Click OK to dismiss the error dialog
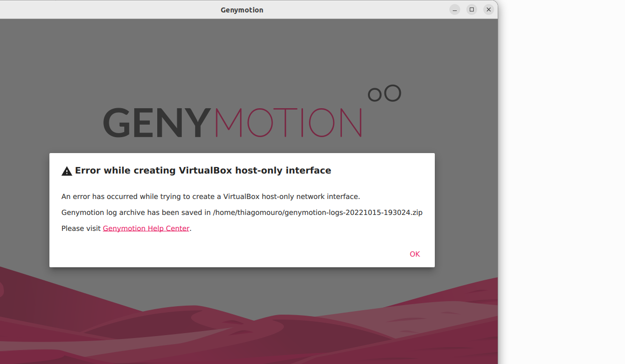The height and width of the screenshot is (364, 625). tap(415, 254)
